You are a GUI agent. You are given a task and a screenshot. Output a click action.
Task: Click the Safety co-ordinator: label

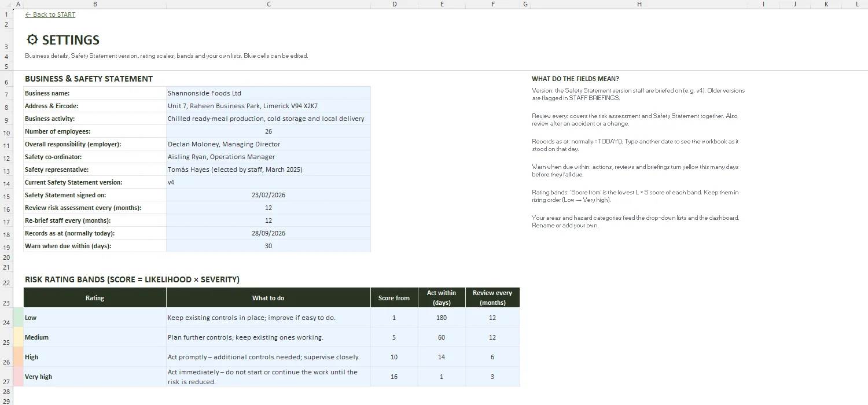click(x=53, y=157)
